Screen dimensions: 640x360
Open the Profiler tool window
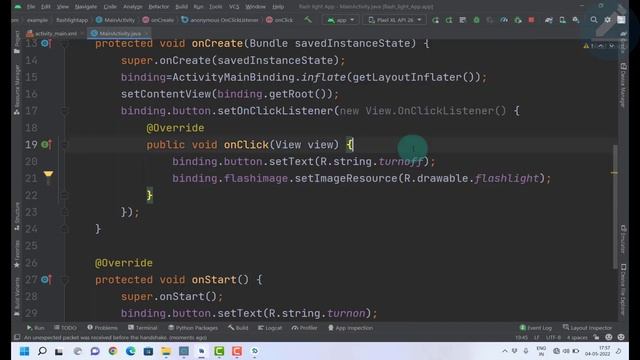(304, 328)
